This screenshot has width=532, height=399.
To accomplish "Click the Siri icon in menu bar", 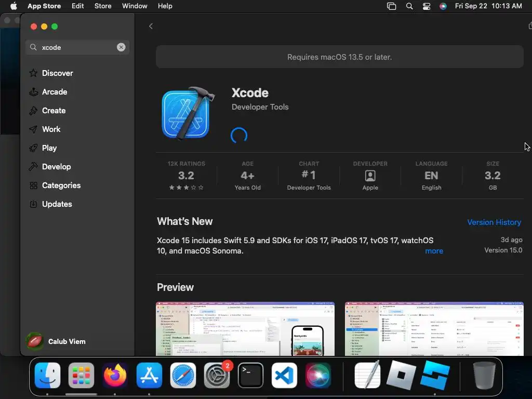I will tap(443, 6).
